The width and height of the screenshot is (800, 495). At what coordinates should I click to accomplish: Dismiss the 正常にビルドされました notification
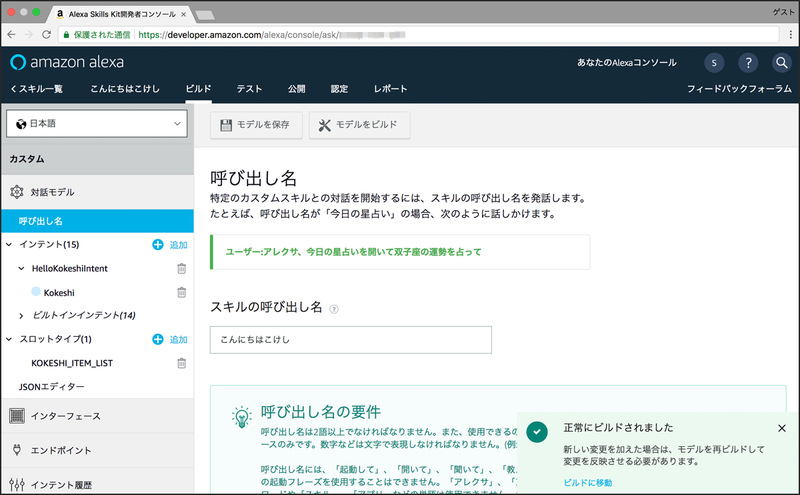point(782,428)
